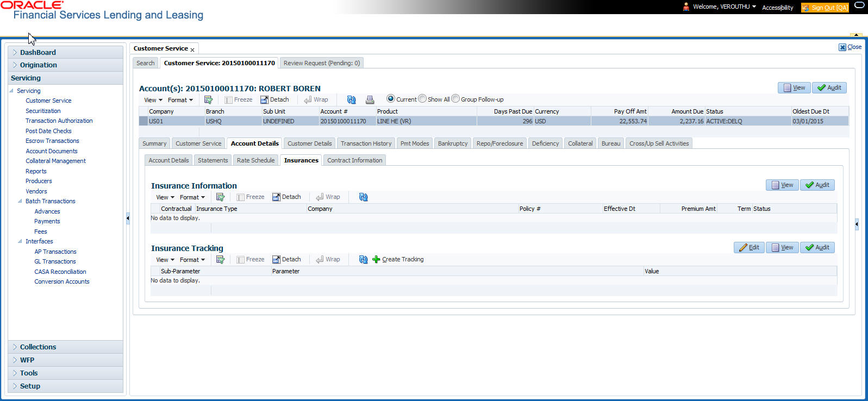The image size is (868, 401).
Task: Open the account-level Format dropdown menu
Action: pyautogui.click(x=180, y=100)
